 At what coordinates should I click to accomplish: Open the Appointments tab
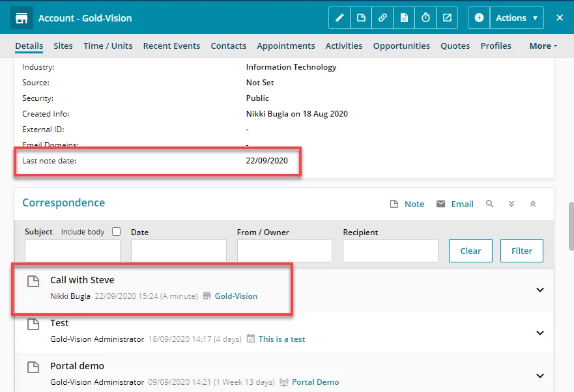285,46
